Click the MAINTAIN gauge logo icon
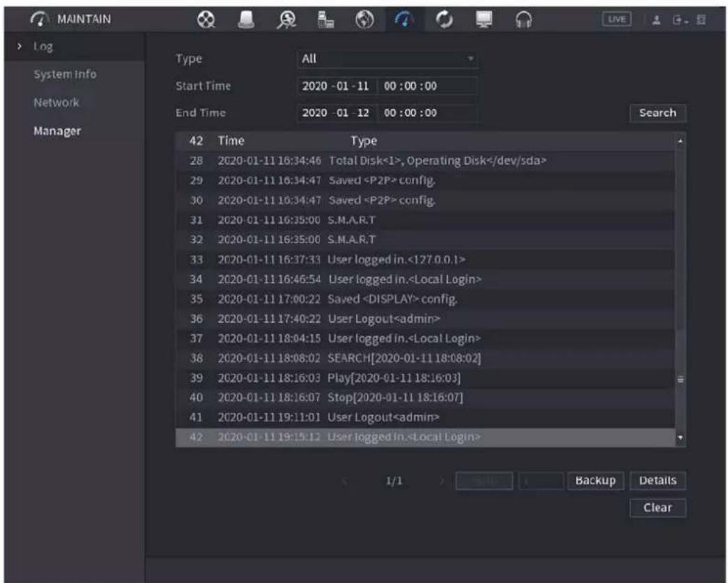The width and height of the screenshot is (728, 583). tap(40, 19)
